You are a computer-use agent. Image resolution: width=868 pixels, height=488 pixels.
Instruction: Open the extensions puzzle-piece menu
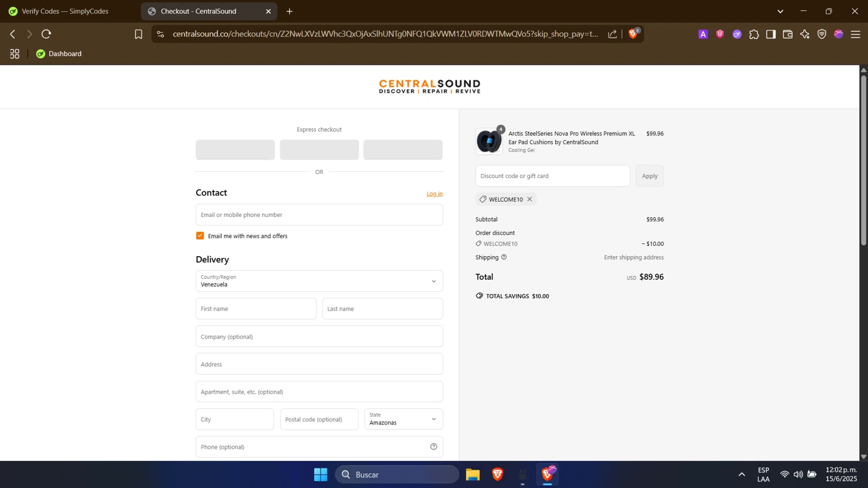(754, 34)
